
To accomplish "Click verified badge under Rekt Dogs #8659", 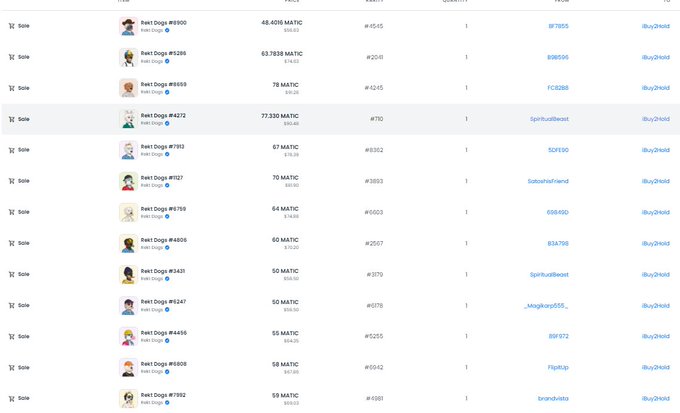I will [x=167, y=92].
